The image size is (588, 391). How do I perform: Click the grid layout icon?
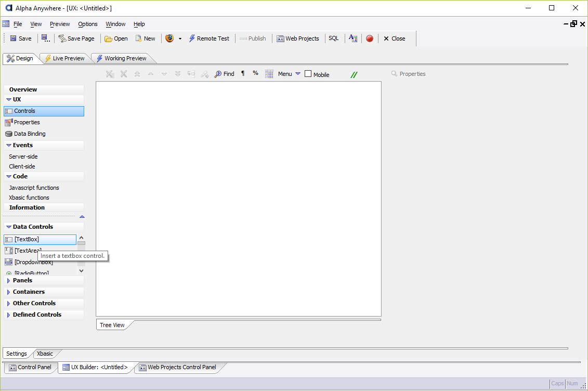click(269, 74)
